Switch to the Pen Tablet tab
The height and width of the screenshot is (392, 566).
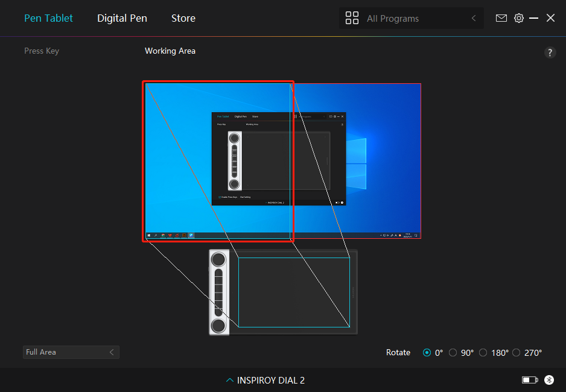[x=48, y=18]
